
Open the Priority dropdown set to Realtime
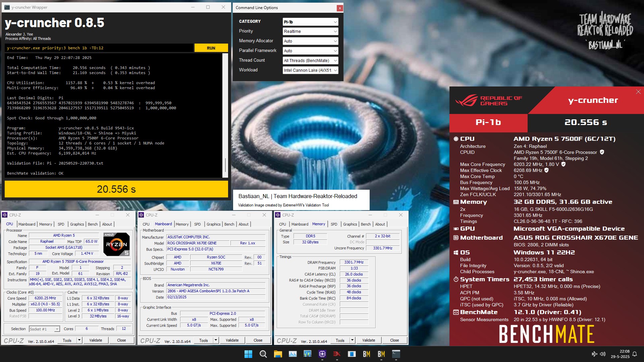310,32
